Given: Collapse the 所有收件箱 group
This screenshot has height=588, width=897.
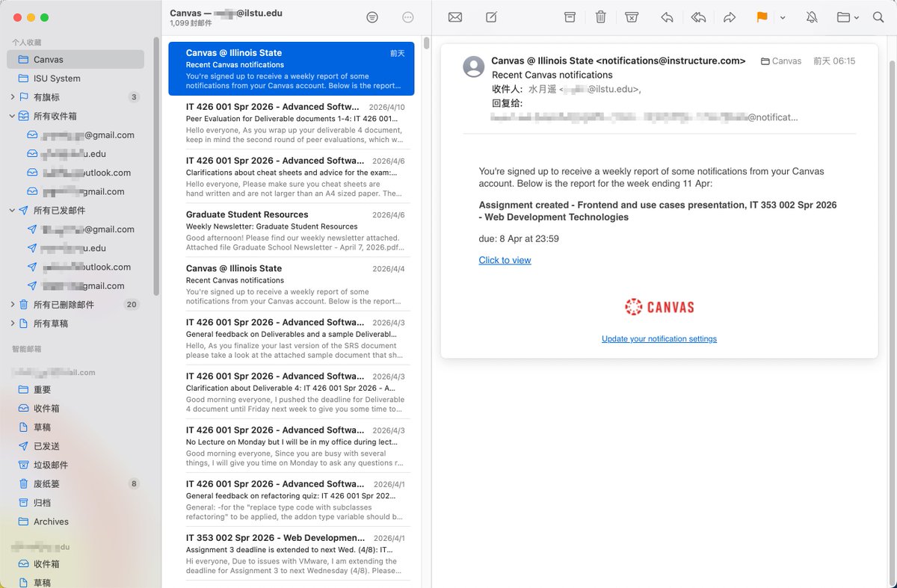Looking at the screenshot, I should click(x=13, y=116).
